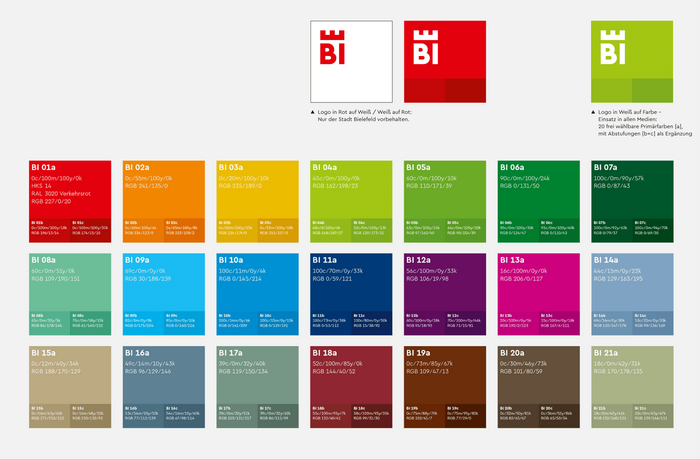Click the 'RGB 0/145/214' value
700x459 pixels.
pos(240,279)
